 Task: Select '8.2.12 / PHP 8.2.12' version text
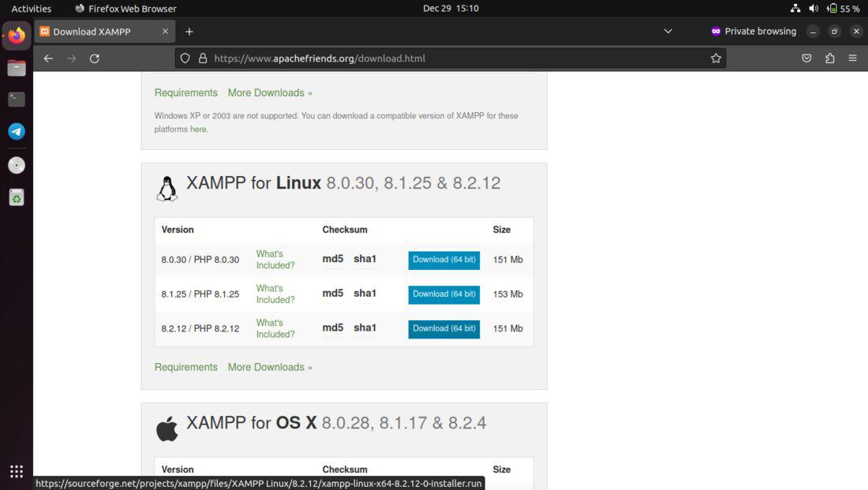[200, 328]
